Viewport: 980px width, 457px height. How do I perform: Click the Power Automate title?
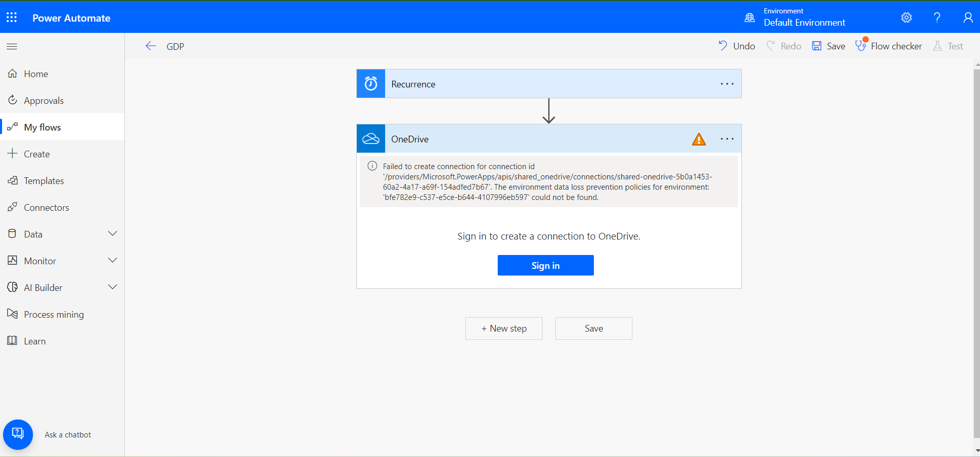pos(71,18)
